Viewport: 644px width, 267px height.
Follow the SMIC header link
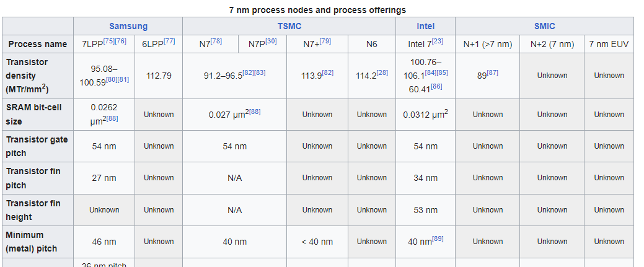[x=544, y=26]
